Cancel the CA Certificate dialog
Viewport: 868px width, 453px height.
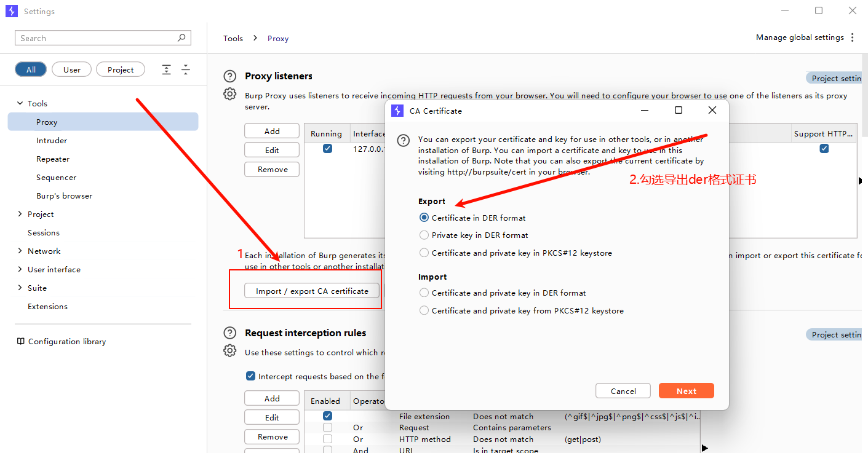point(623,391)
